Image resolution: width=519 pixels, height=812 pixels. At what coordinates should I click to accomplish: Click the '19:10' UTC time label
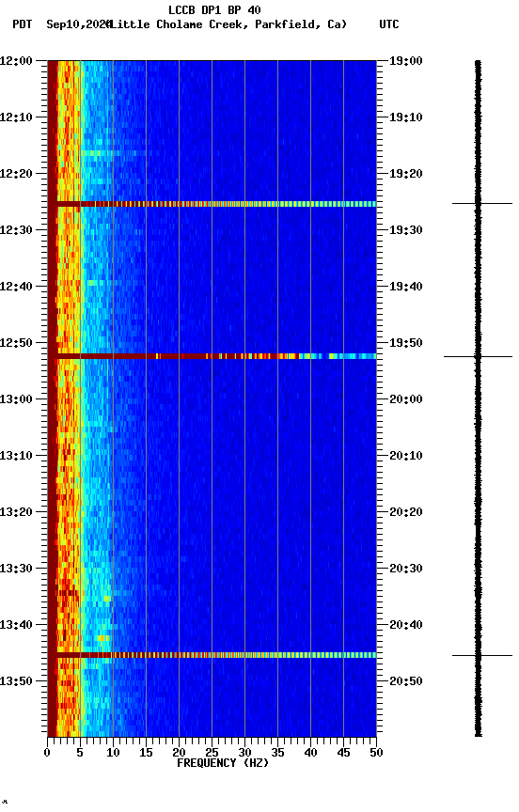click(x=406, y=117)
